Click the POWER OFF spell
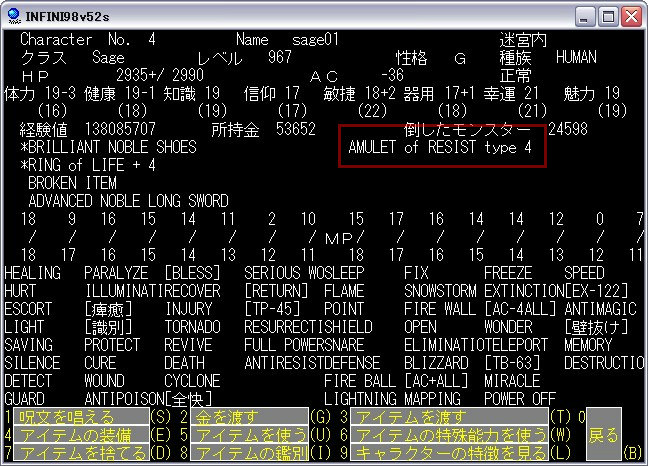 coord(520,399)
